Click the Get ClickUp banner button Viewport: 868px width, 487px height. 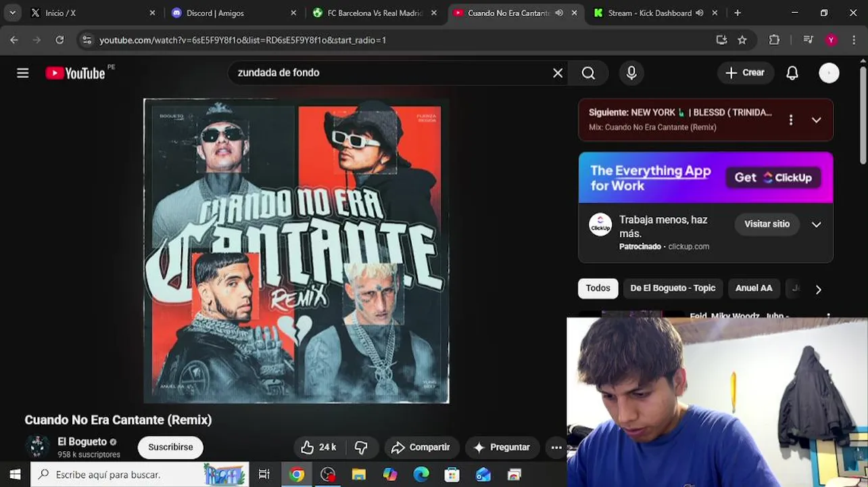(773, 177)
